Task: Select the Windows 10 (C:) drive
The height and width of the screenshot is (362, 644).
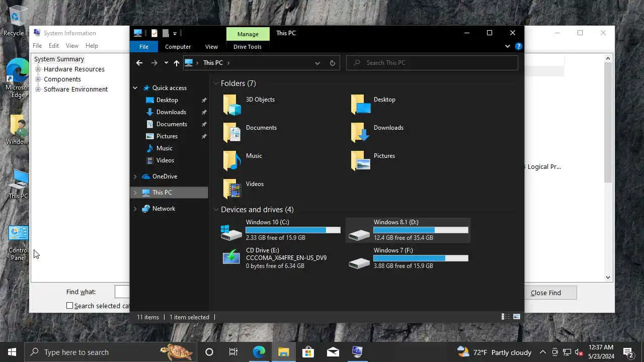Action: tap(280, 230)
